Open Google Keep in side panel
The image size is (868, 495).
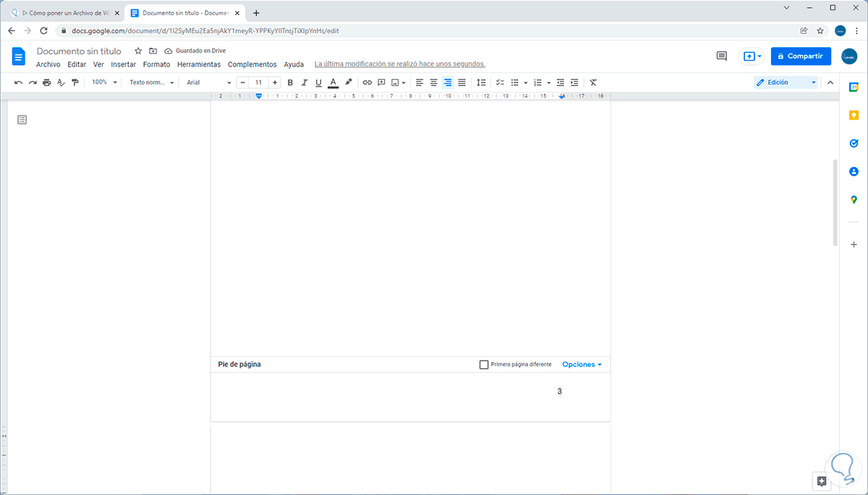[x=854, y=116]
